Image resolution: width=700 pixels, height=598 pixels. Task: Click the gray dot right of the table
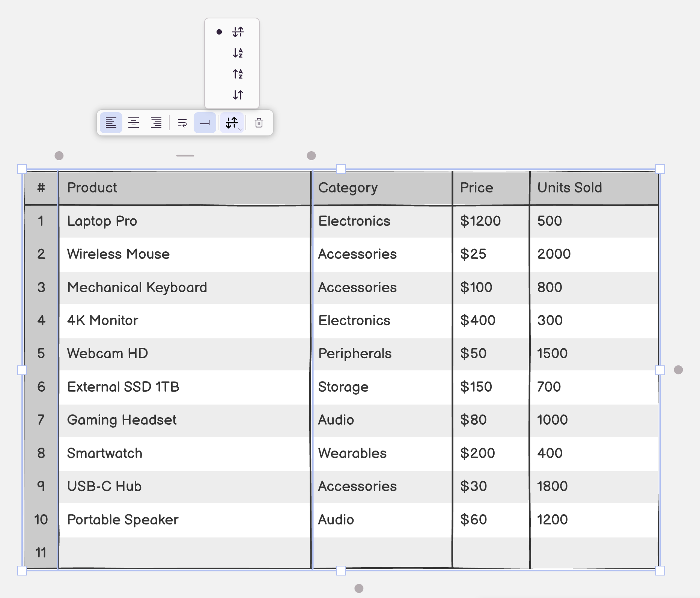[x=678, y=370]
